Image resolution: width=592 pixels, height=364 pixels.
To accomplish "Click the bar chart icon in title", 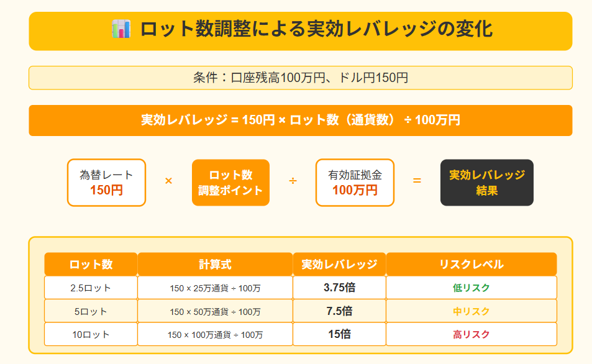I will tap(121, 29).
